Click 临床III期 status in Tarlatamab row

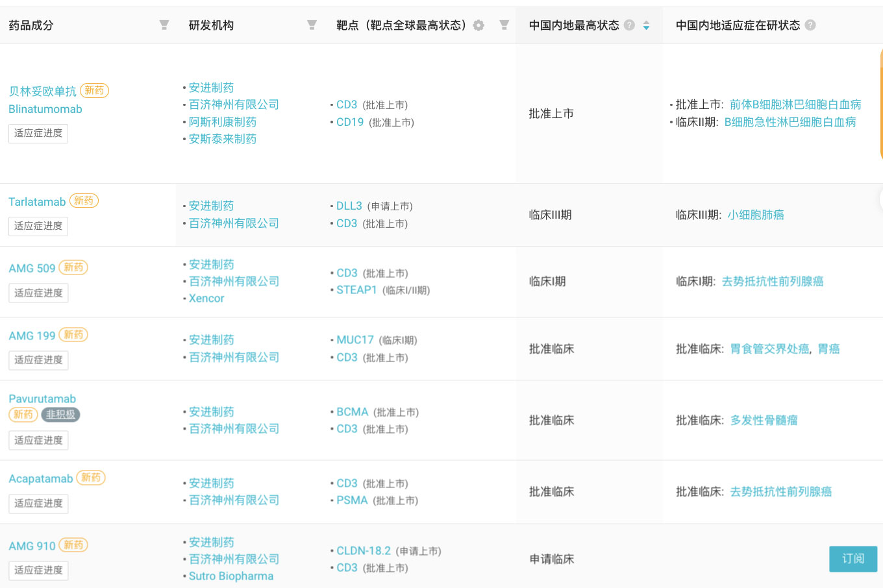click(551, 215)
